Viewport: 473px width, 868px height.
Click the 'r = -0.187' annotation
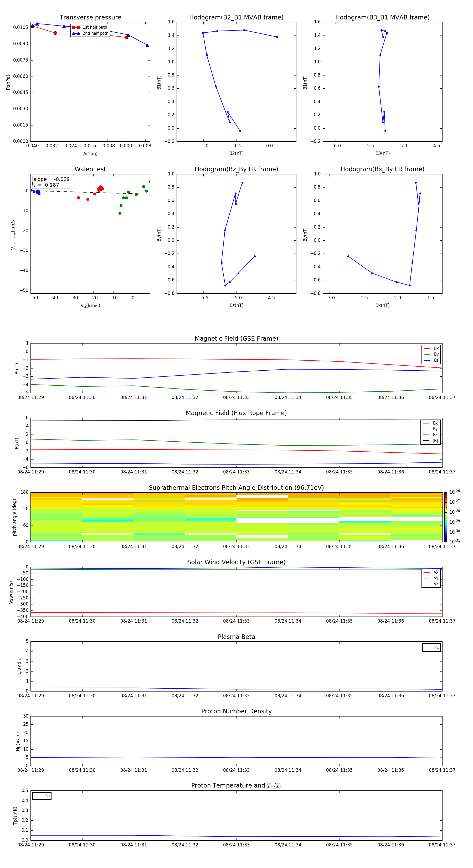click(47, 185)
